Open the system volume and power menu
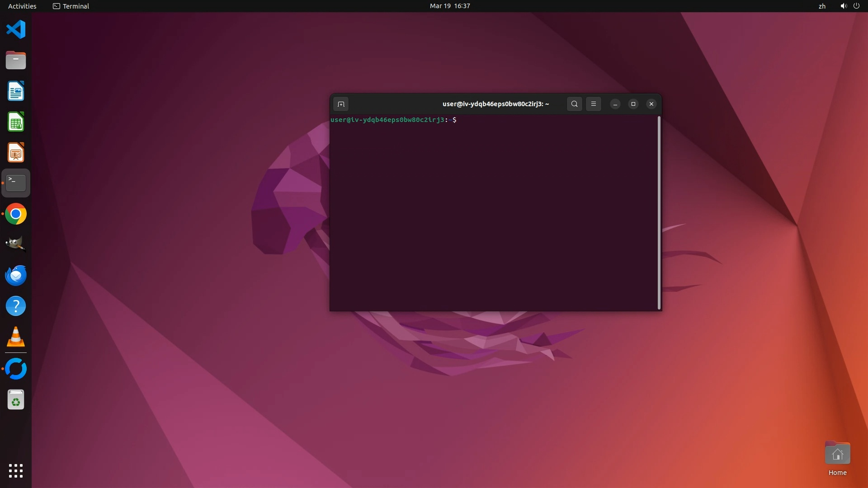868x488 pixels. pos(849,6)
